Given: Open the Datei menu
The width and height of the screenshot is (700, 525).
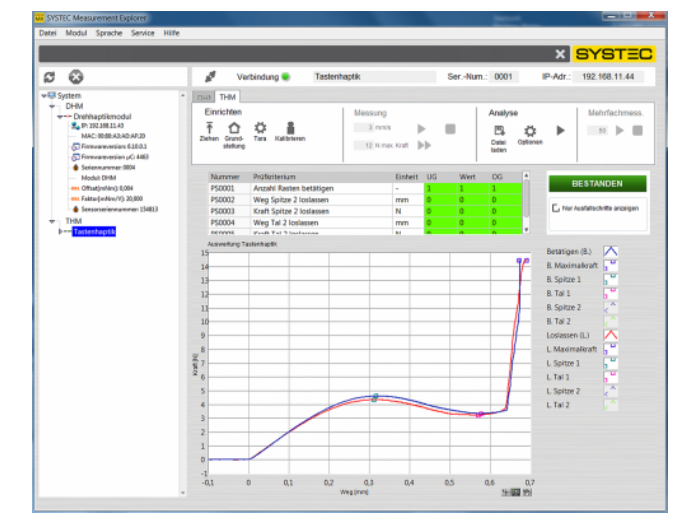Looking at the screenshot, I should [x=48, y=33].
